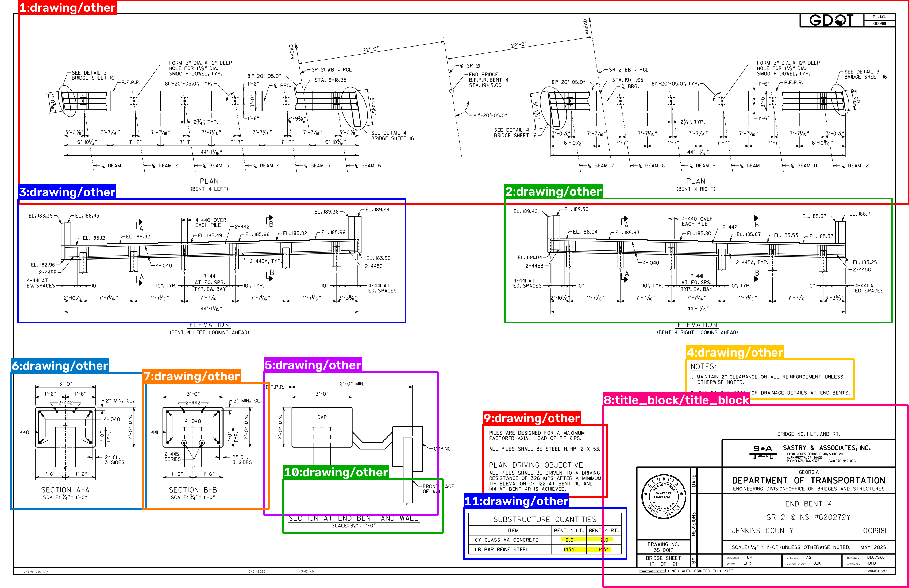This screenshot has height=588, width=909.
Task: Select "1 INCH WHEN PRINTED FULL SIZE" note
Action: (700, 571)
